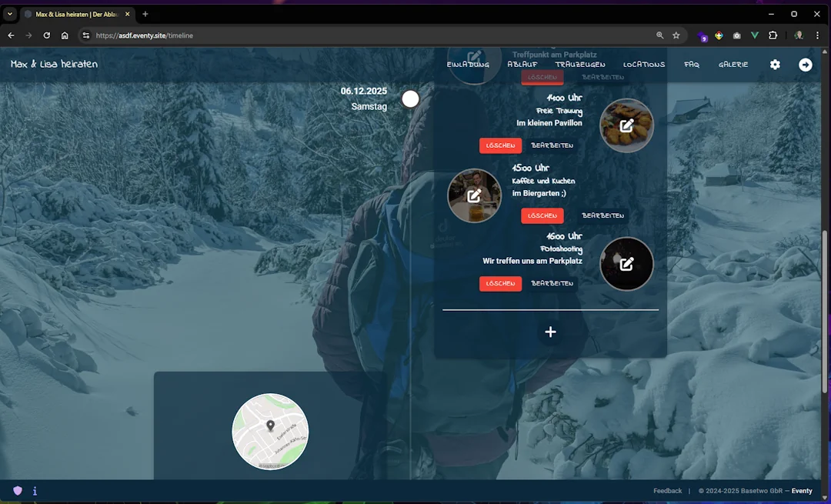Edit the image of the 14:00 Freie Trauung entry
831x504 pixels.
click(626, 125)
